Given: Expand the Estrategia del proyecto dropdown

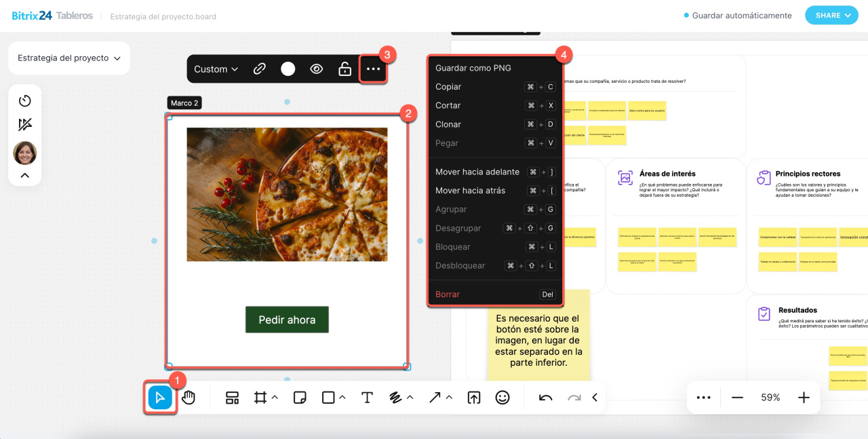Looking at the screenshot, I should pos(68,58).
